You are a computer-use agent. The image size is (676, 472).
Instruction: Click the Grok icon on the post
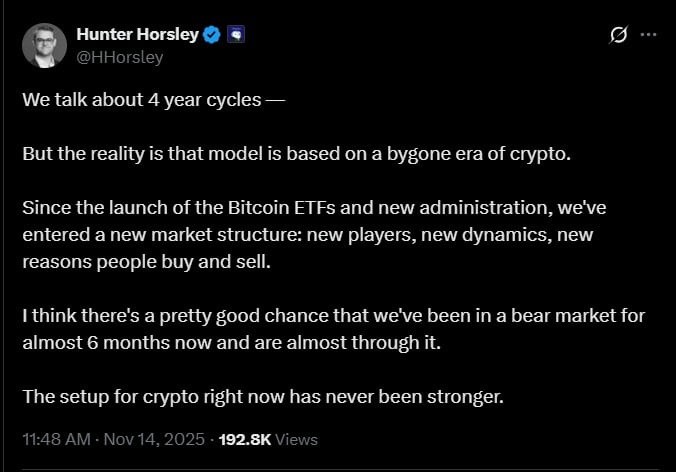tap(619, 35)
